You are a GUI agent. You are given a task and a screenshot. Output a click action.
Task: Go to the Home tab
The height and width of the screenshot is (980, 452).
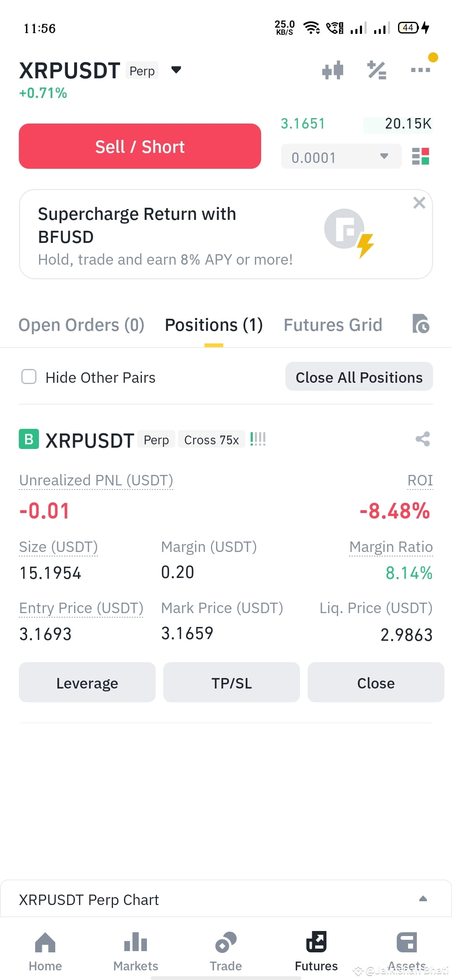pyautogui.click(x=45, y=952)
